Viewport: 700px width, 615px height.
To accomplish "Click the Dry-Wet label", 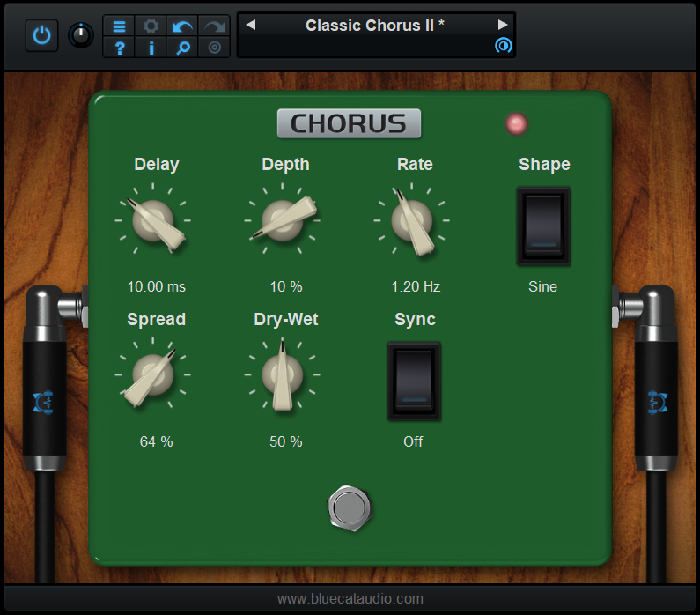I will (x=286, y=319).
